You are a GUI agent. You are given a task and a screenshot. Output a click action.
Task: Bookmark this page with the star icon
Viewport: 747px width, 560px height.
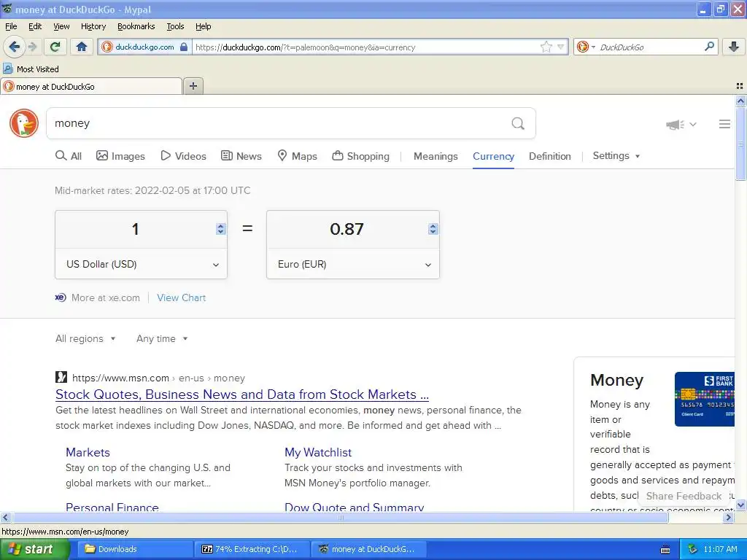click(x=546, y=47)
